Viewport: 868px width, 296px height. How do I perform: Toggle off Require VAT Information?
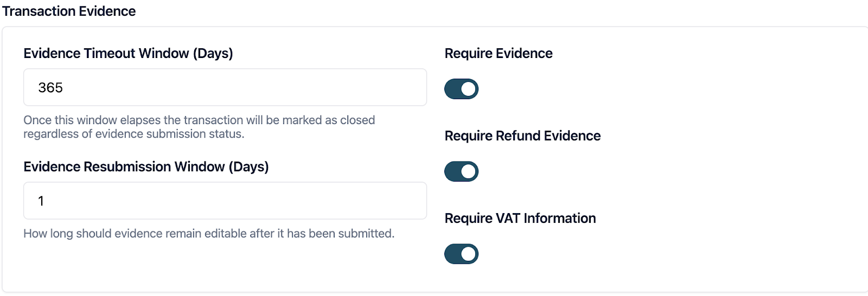point(461,254)
